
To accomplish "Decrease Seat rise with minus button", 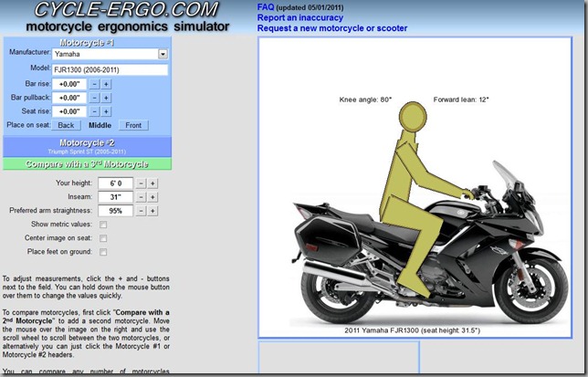I will [95, 111].
